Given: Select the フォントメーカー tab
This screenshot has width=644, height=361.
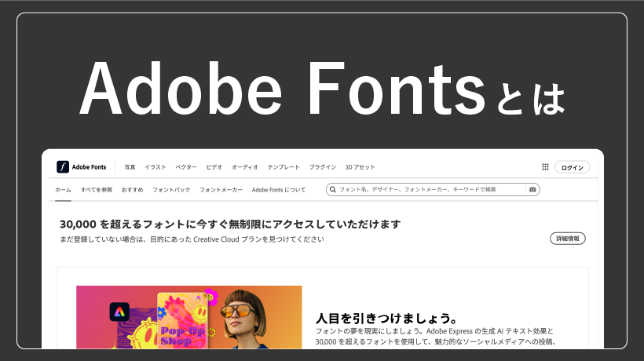Looking at the screenshot, I should click(221, 190).
